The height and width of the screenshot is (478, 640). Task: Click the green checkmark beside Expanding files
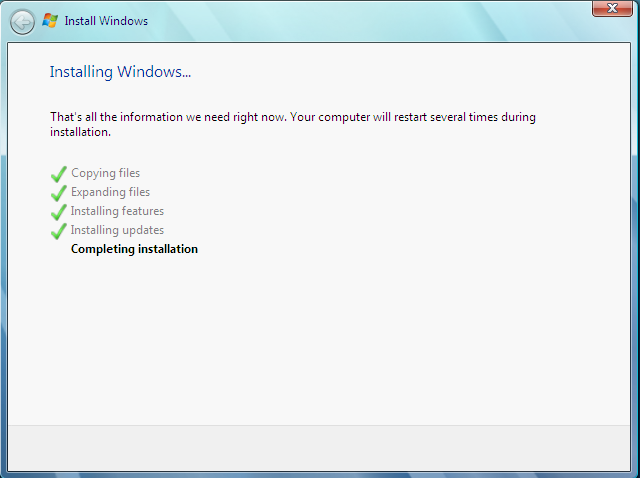[59, 193]
